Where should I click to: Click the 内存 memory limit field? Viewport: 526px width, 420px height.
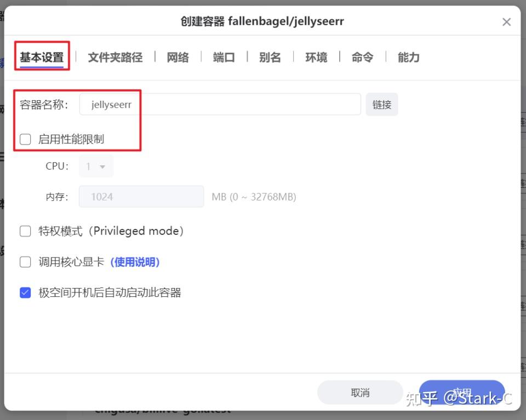[141, 197]
